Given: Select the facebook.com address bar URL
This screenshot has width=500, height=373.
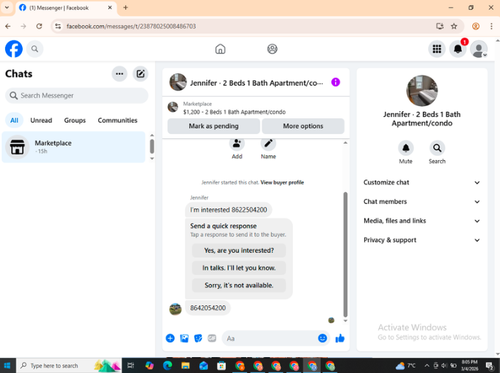Looking at the screenshot, I should (131, 26).
